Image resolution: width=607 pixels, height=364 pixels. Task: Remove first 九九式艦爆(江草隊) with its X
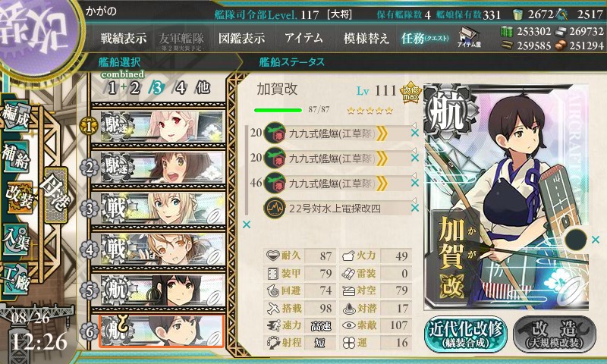pos(415,133)
